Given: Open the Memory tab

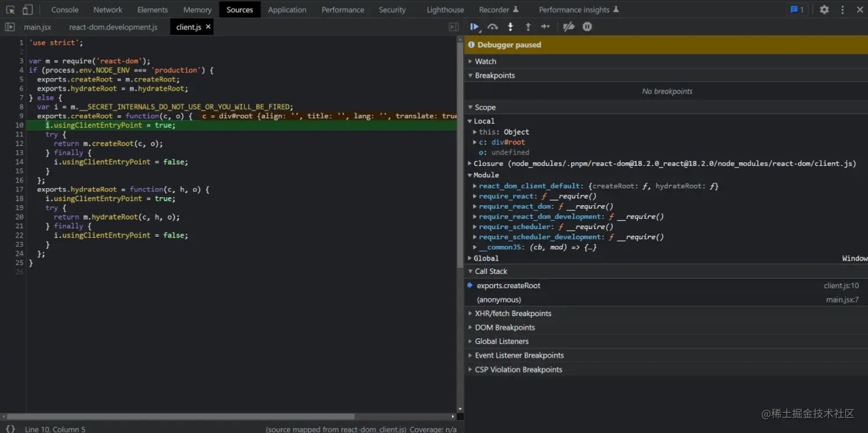Looking at the screenshot, I should [x=197, y=10].
